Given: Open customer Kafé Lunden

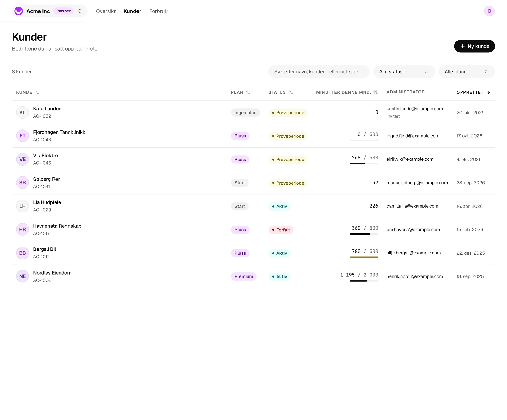Looking at the screenshot, I should tap(47, 109).
